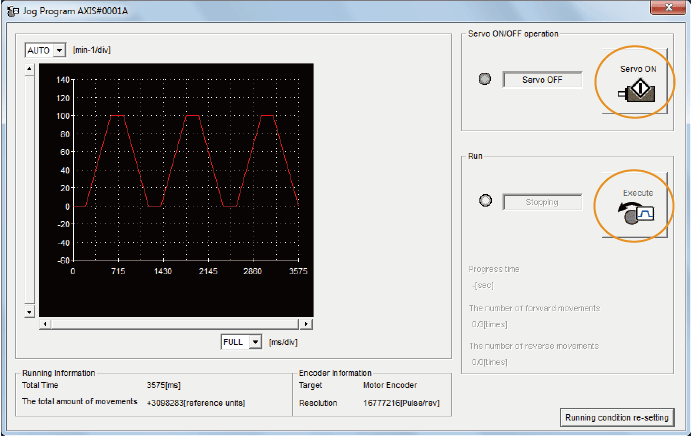691x436 pixels.
Task: Click the Total Time value 3575[ms]
Action: point(163,384)
